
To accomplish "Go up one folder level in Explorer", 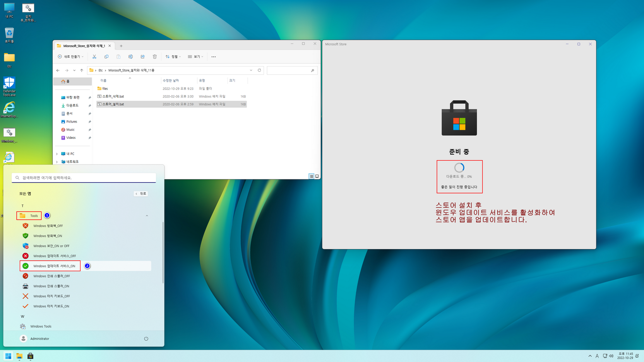I will pyautogui.click(x=82, y=70).
